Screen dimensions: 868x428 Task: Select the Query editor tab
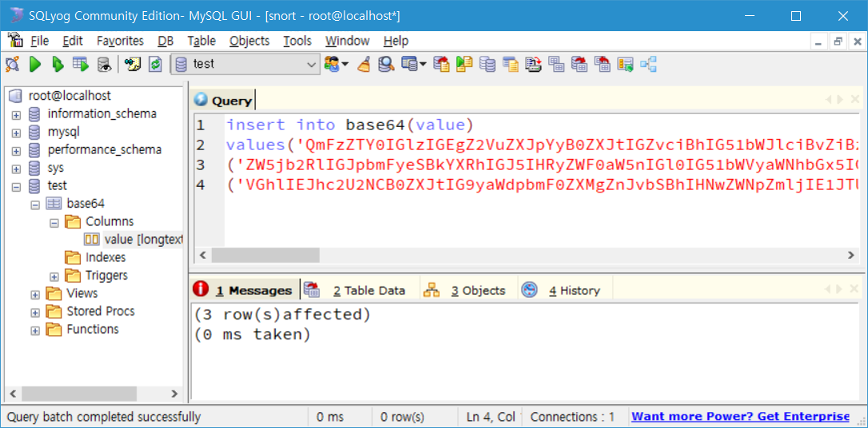(x=224, y=101)
